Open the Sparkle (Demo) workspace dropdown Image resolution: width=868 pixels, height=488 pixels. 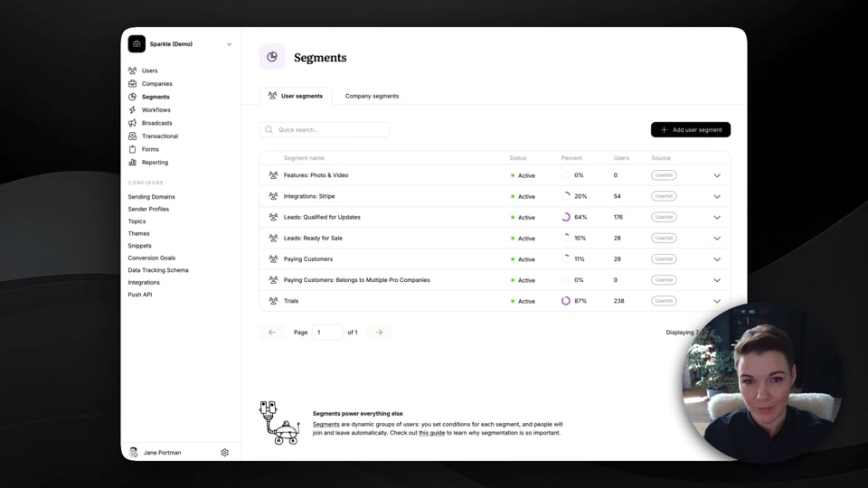229,44
